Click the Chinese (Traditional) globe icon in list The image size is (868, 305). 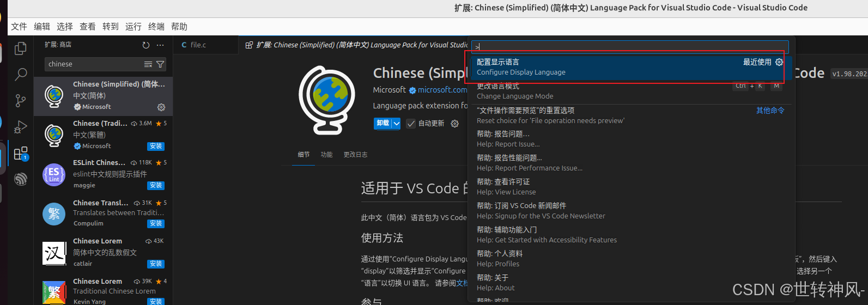(x=54, y=135)
